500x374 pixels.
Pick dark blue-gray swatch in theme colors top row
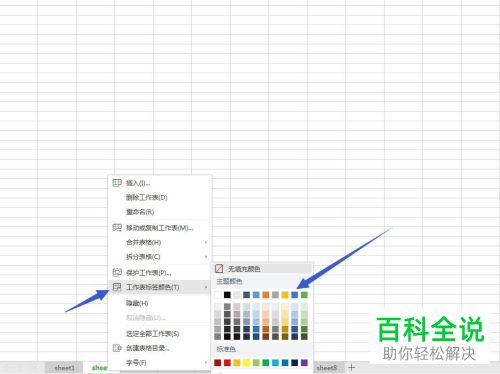(247, 295)
